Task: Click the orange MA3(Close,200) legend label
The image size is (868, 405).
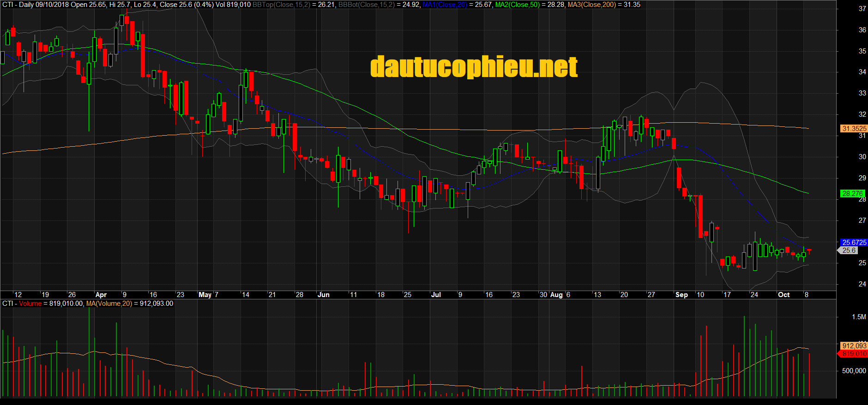Action: pos(591,5)
